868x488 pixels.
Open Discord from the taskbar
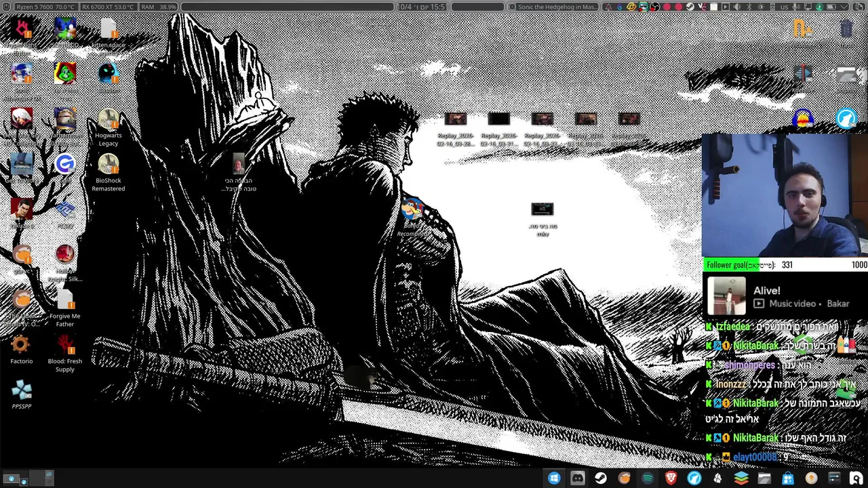coord(577,479)
